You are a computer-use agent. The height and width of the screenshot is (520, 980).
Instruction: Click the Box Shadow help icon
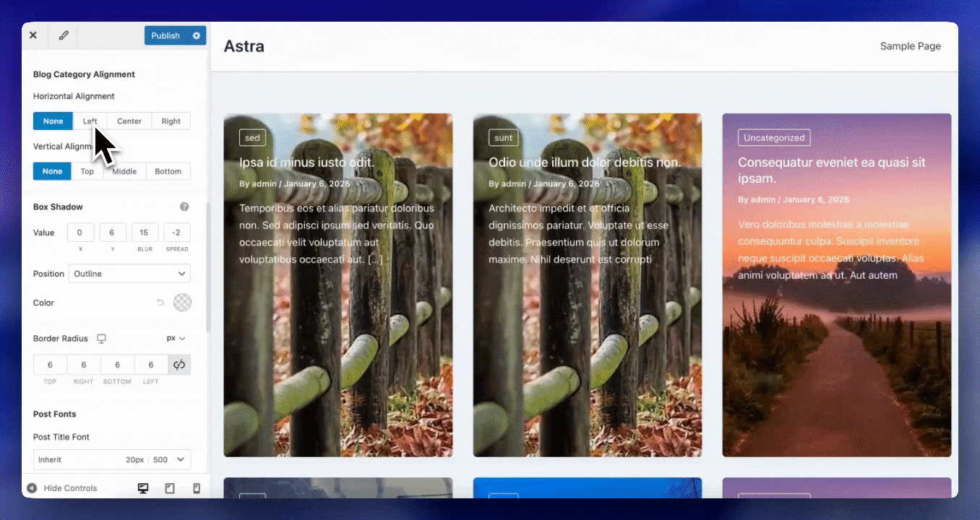(184, 207)
